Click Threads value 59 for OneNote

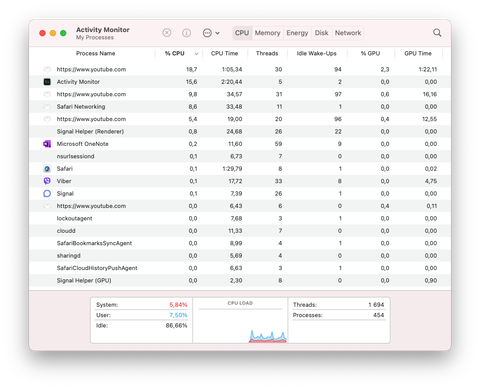point(278,144)
